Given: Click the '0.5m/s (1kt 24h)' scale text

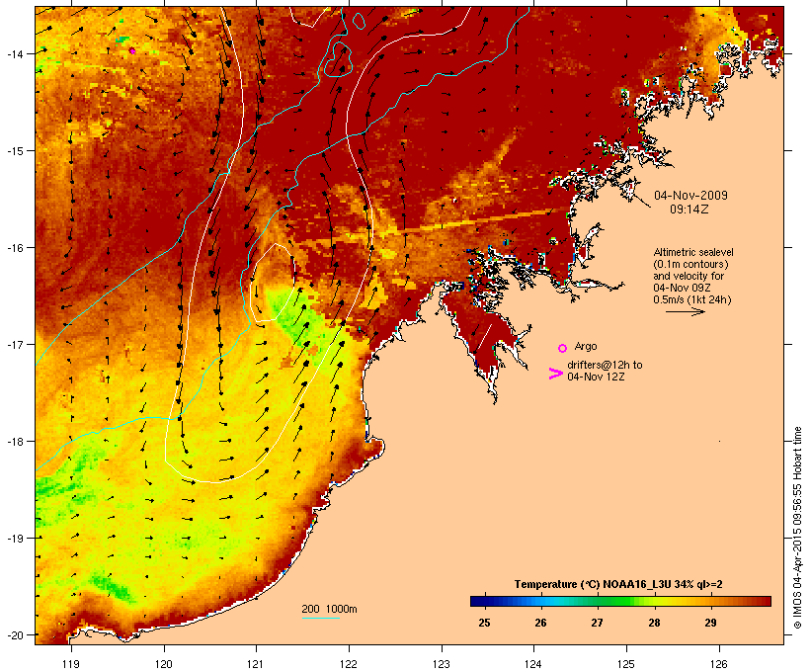Looking at the screenshot, I should click(692, 299).
